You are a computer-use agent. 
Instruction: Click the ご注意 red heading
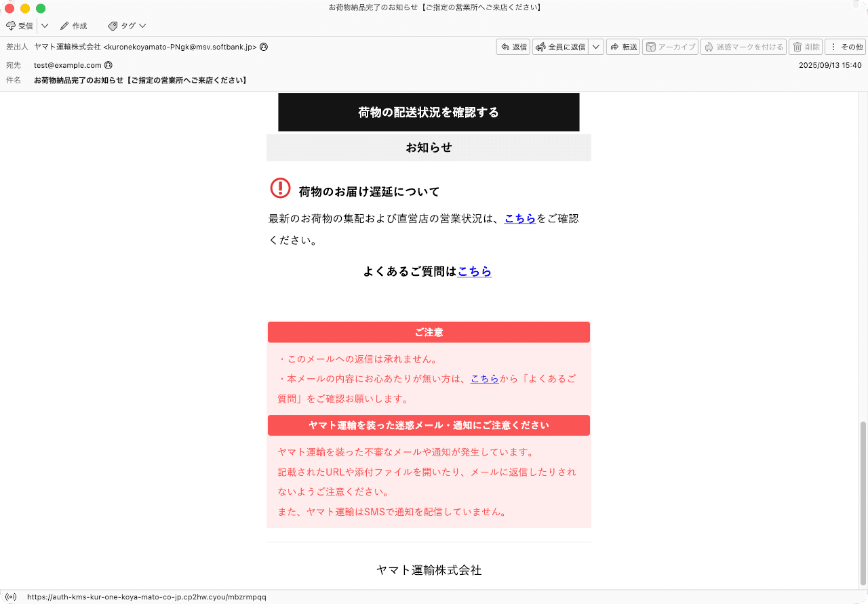429,332
